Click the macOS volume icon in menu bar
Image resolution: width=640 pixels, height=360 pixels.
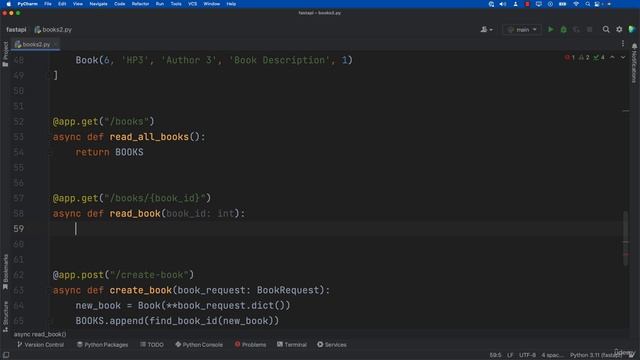pos(503,4)
